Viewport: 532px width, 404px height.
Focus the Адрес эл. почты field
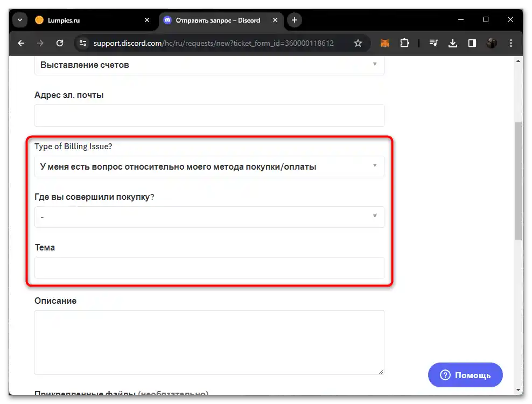209,115
